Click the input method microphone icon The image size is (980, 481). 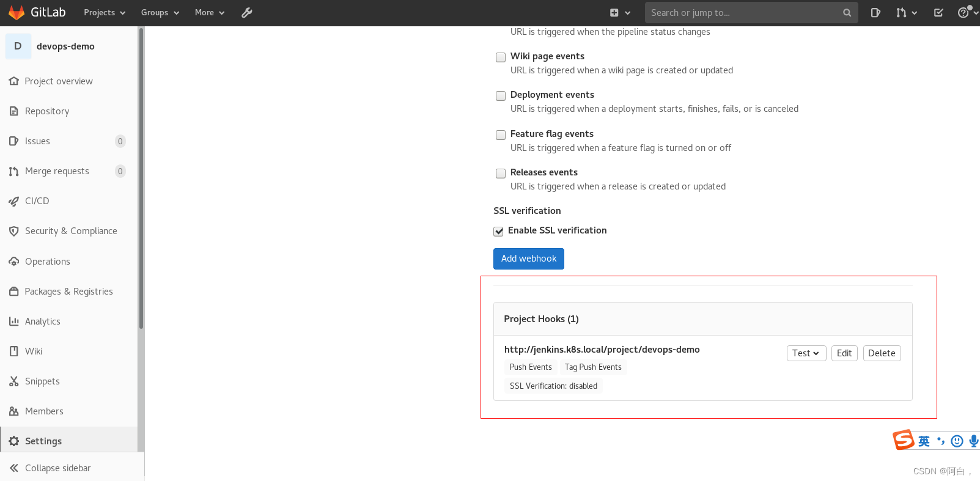tap(974, 441)
